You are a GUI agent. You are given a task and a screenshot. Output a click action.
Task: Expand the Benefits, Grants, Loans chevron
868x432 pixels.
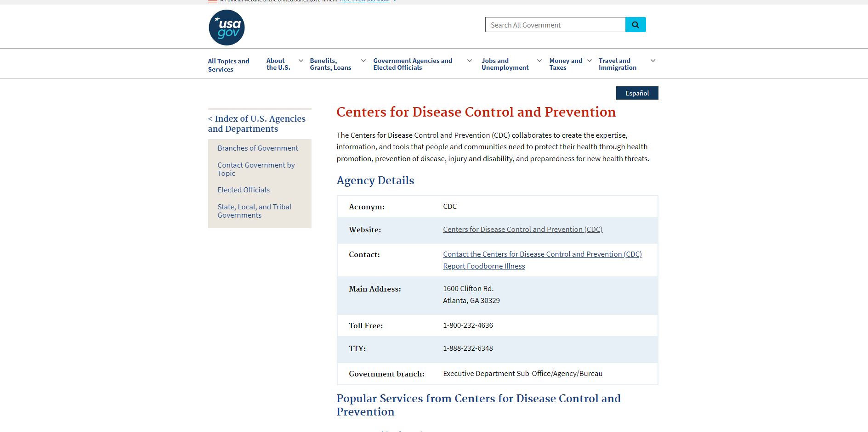tap(363, 61)
